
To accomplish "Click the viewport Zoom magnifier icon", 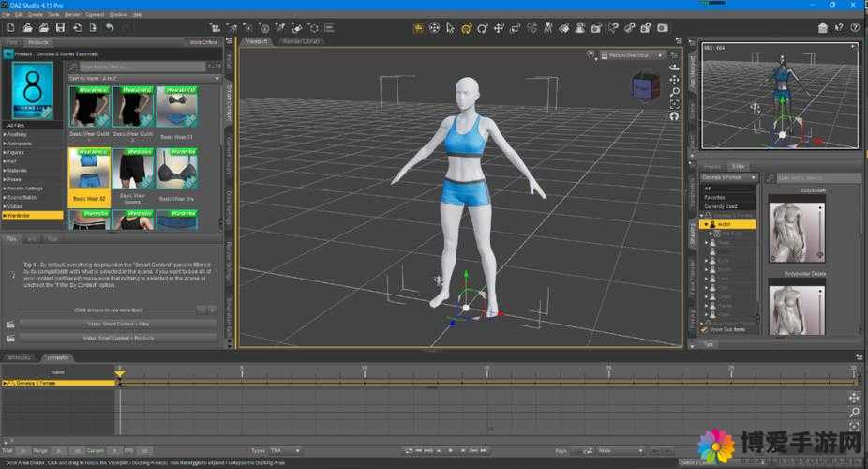I will tap(674, 92).
